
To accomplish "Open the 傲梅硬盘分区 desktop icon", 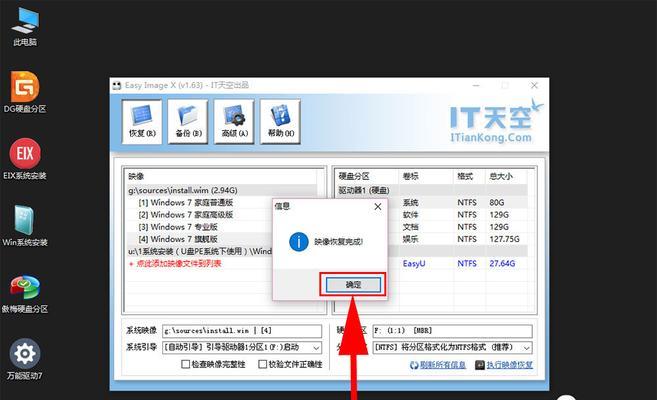I will tap(25, 293).
